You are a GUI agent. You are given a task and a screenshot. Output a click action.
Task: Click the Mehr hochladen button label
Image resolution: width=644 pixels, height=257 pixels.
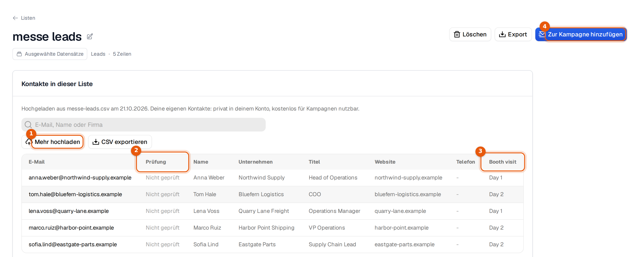tap(57, 142)
